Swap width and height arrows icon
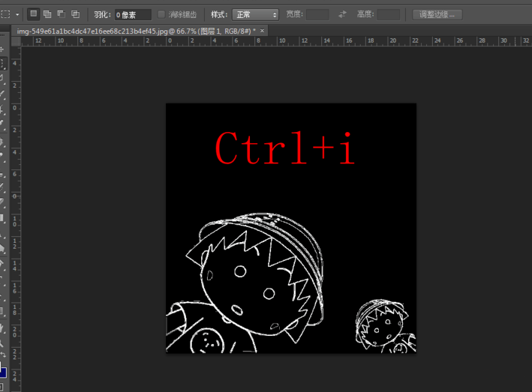 click(342, 14)
